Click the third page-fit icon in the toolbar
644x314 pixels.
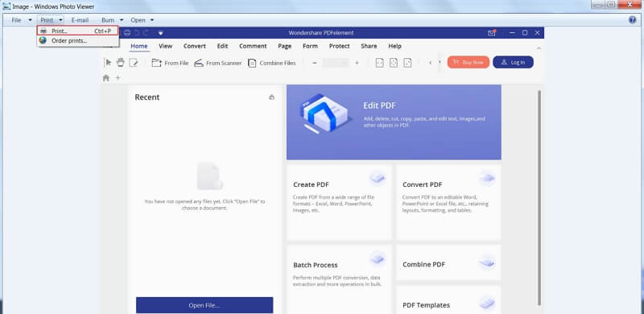coord(407,63)
